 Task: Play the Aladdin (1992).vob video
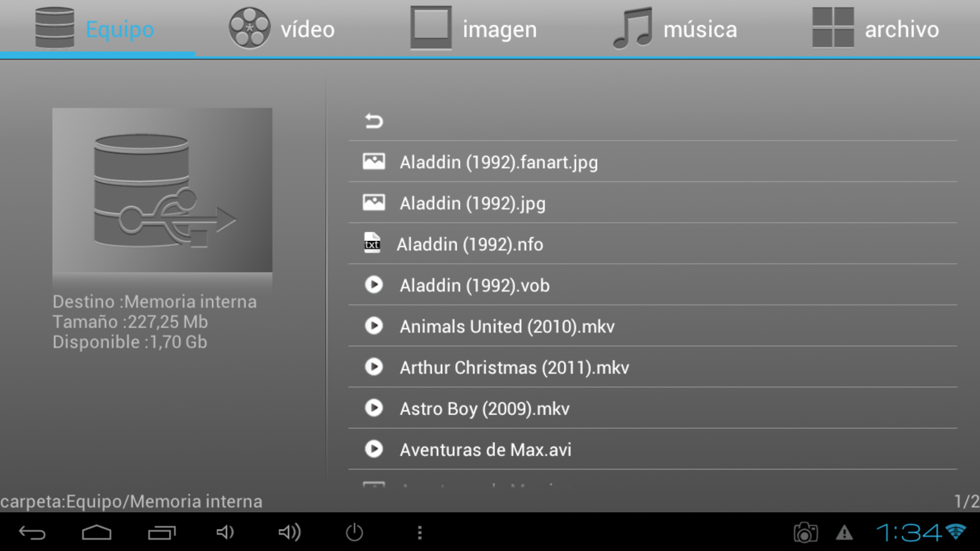tap(474, 285)
